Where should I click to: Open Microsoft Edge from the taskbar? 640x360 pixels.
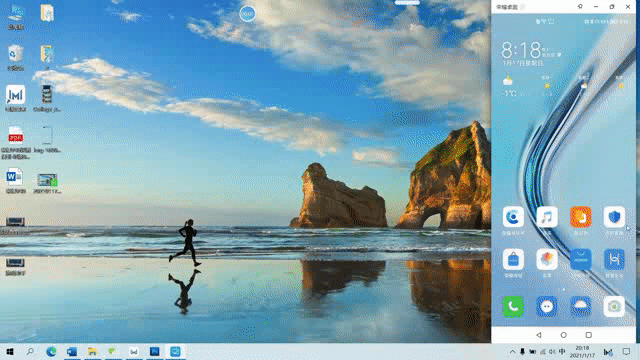click(x=51, y=351)
